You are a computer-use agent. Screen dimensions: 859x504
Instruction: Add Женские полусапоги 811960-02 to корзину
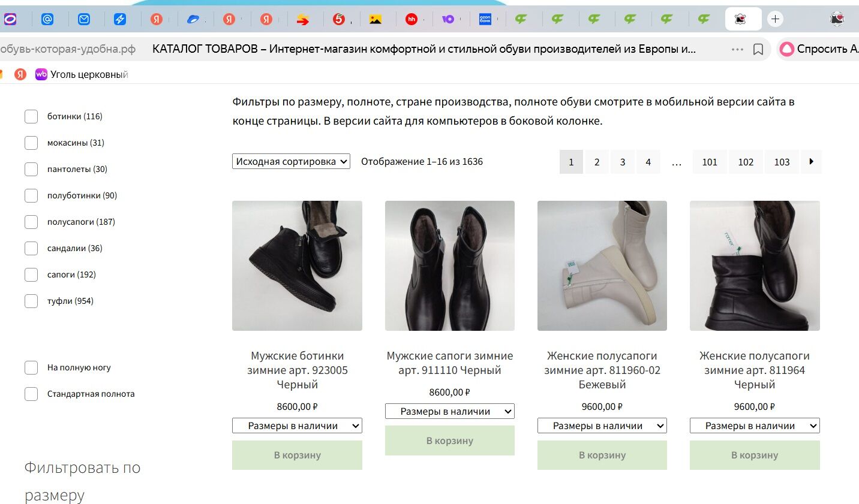point(602,455)
